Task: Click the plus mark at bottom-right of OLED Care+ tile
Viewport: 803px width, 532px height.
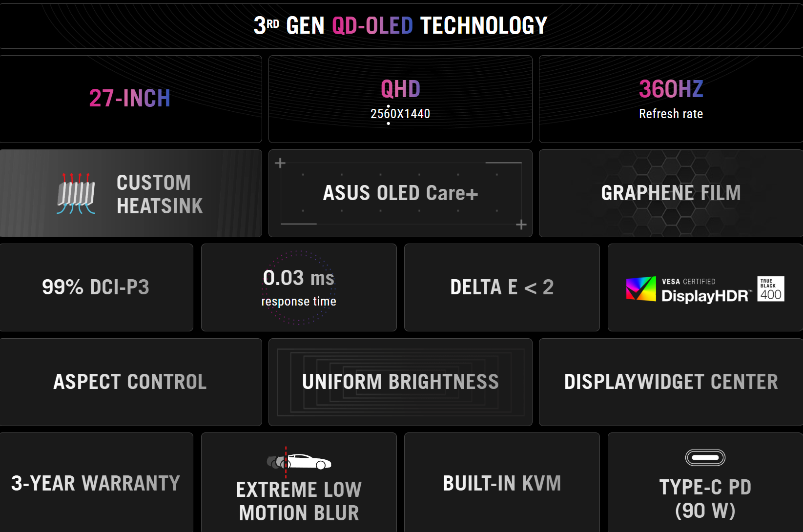Action: point(521,225)
